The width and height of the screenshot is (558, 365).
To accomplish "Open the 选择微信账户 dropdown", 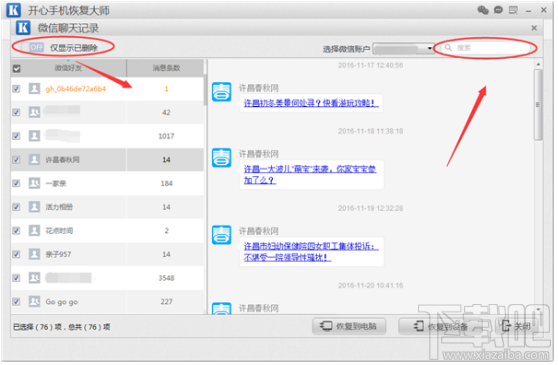I will coord(404,48).
